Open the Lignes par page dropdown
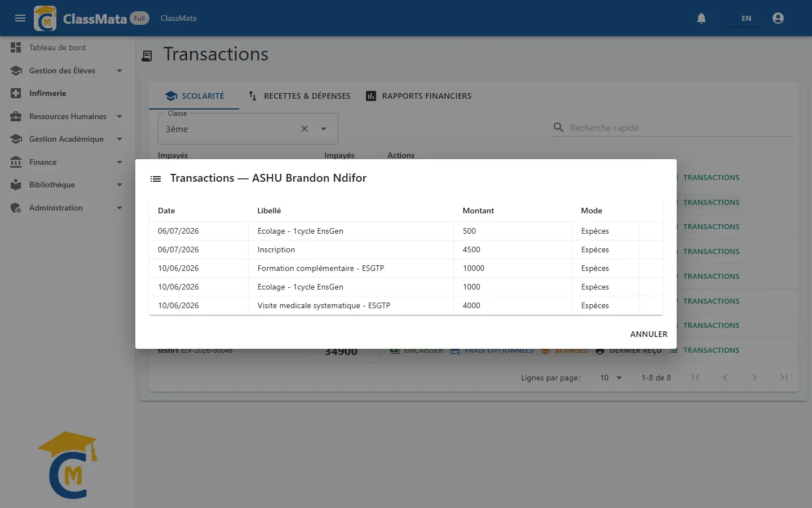The width and height of the screenshot is (812, 508). tap(611, 378)
